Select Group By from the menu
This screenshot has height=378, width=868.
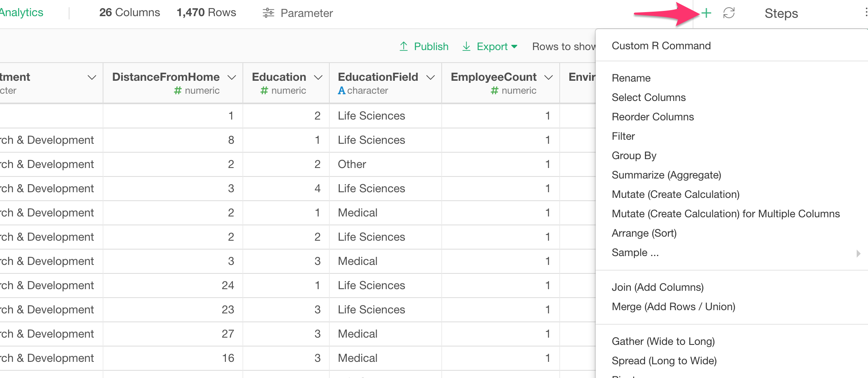634,155
